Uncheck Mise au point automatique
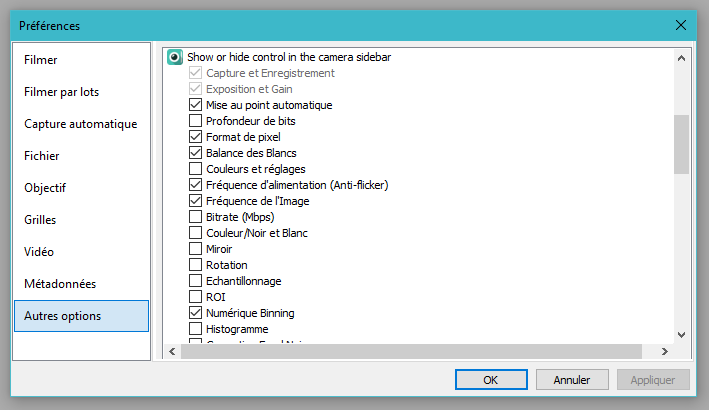This screenshot has height=410, width=709. pyautogui.click(x=195, y=105)
